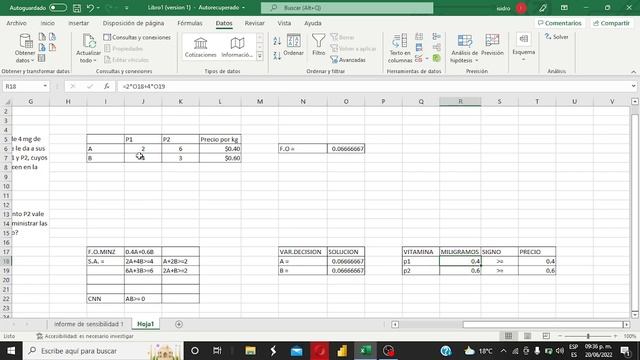
Task: Open the Informe de sensibilidad 1 sheet
Action: [x=89, y=324]
